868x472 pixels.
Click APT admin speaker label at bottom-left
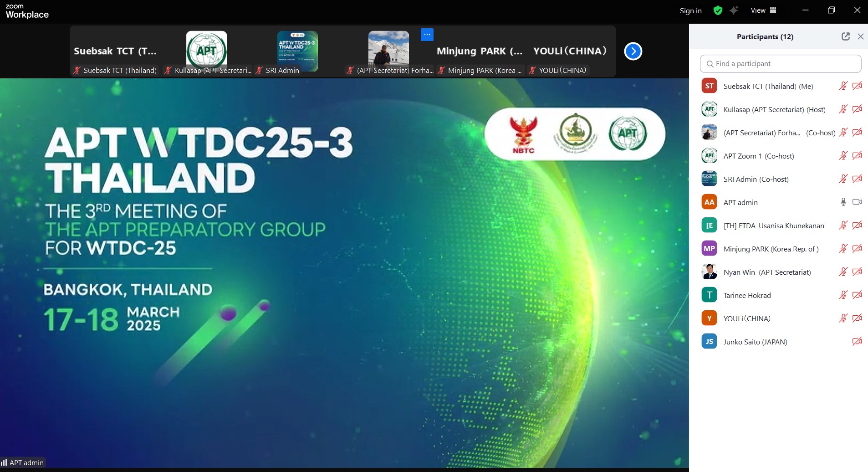(23, 462)
